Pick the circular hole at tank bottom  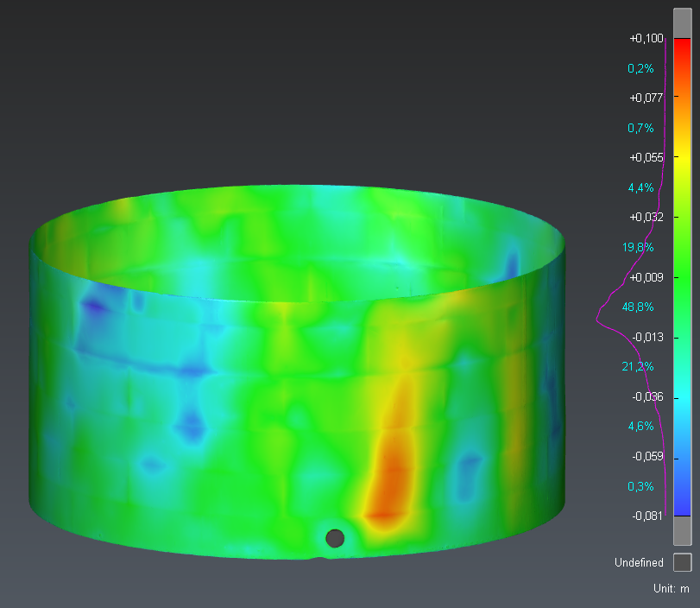[335, 538]
